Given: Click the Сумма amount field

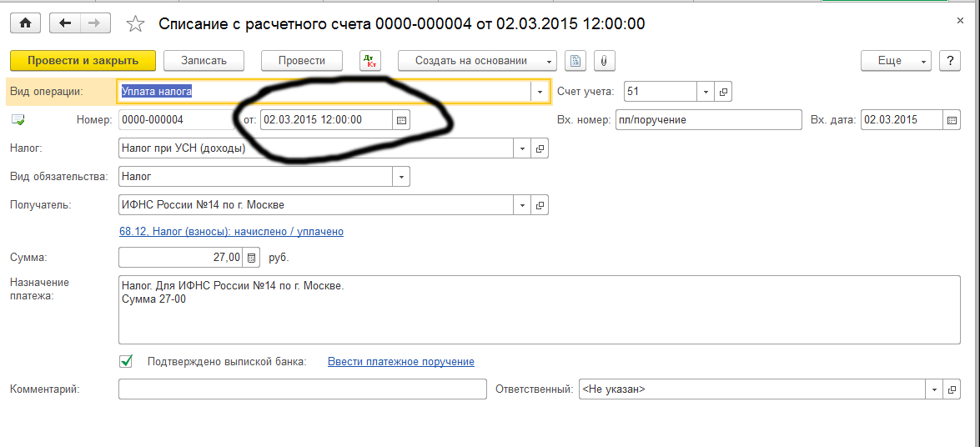Looking at the screenshot, I should pos(181,257).
